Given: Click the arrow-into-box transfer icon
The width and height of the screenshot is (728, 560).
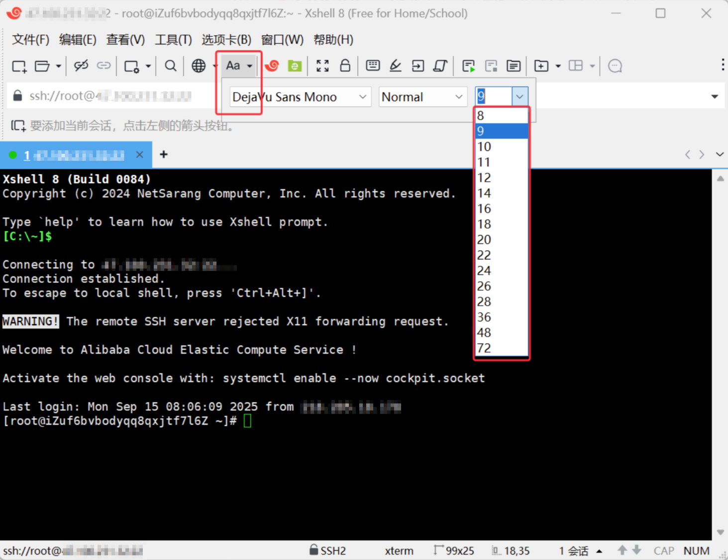Looking at the screenshot, I should (x=418, y=66).
